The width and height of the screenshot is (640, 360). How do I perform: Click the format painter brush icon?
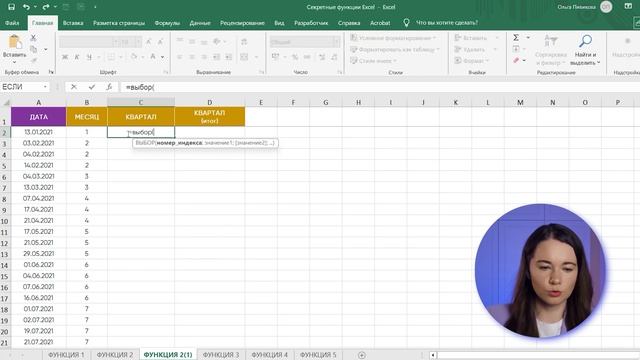point(33,60)
